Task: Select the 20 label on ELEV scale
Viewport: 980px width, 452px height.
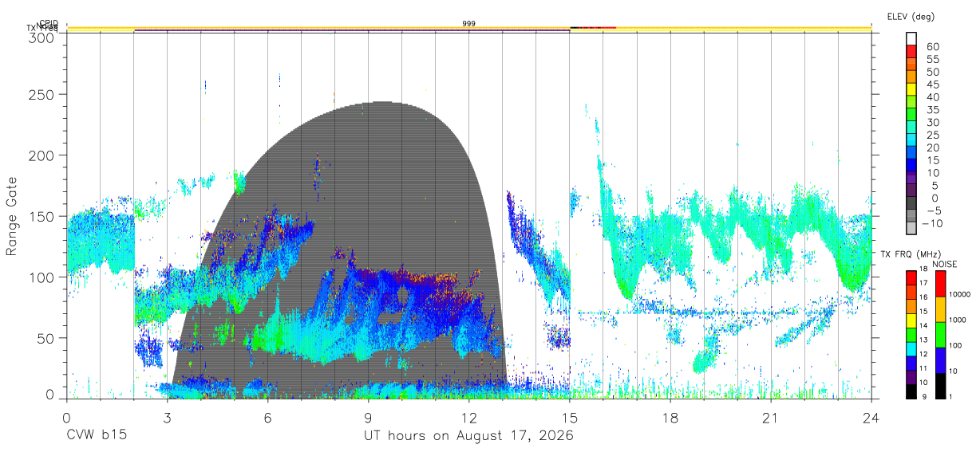Action: [x=932, y=148]
